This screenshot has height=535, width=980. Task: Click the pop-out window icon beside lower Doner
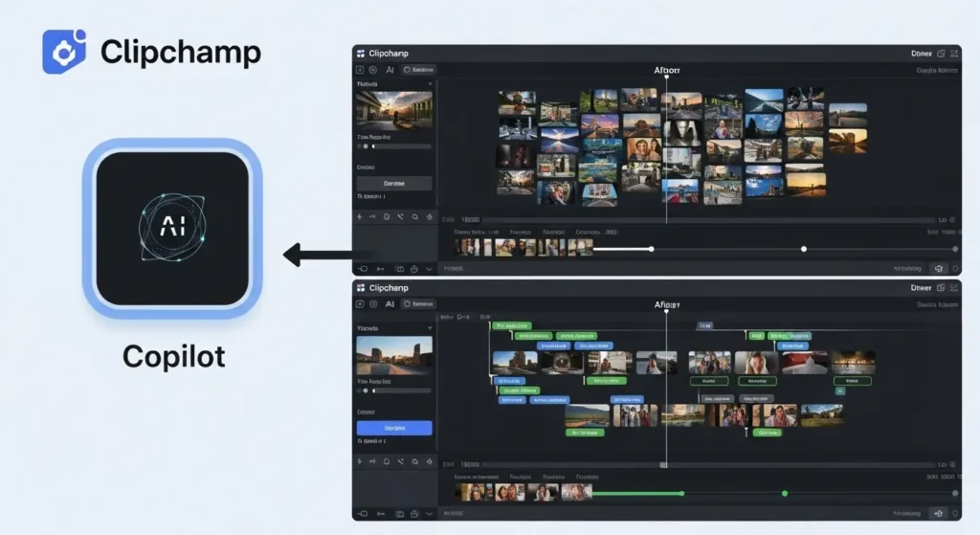941,288
